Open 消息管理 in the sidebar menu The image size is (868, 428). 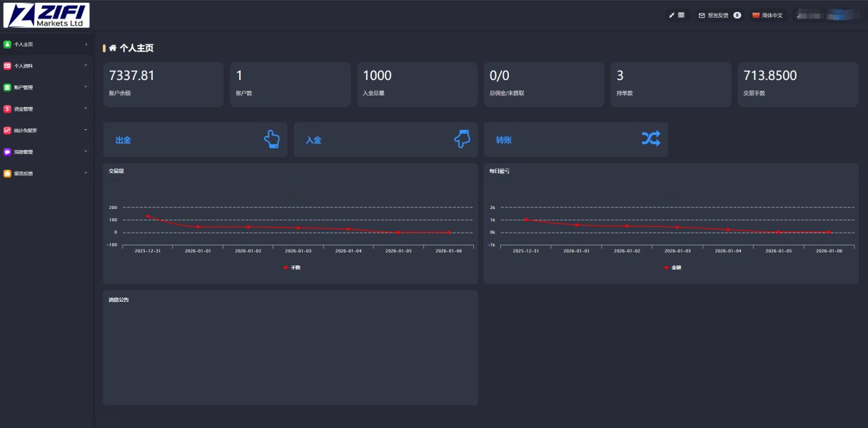point(24,152)
